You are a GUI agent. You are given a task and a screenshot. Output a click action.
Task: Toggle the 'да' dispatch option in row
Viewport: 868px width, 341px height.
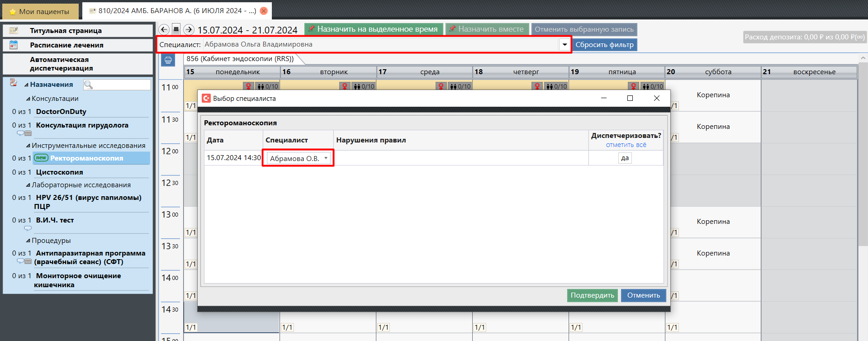tap(625, 158)
